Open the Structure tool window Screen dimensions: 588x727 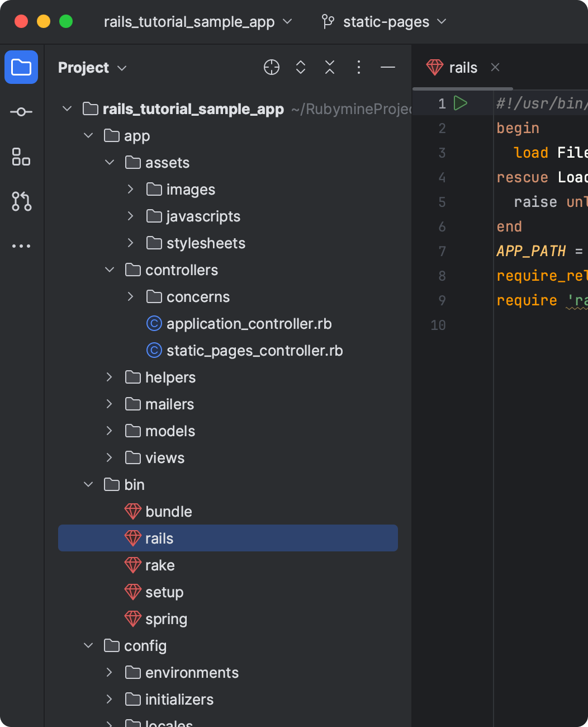[21, 157]
